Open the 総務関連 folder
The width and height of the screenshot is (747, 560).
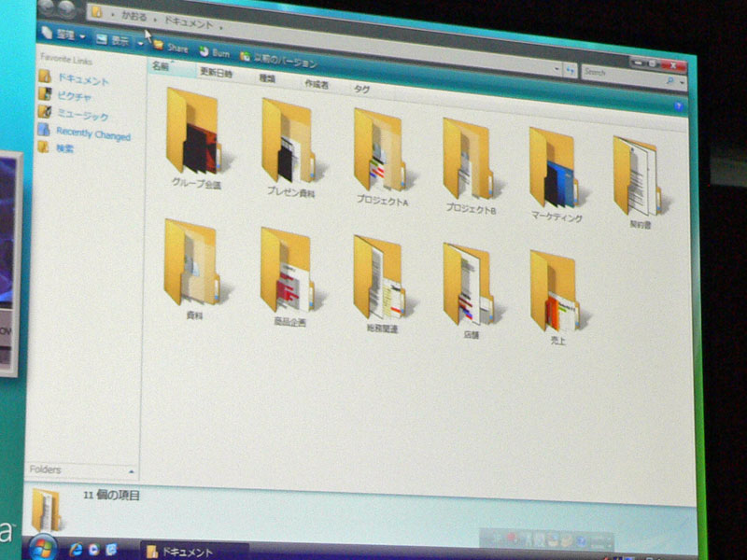tap(382, 285)
